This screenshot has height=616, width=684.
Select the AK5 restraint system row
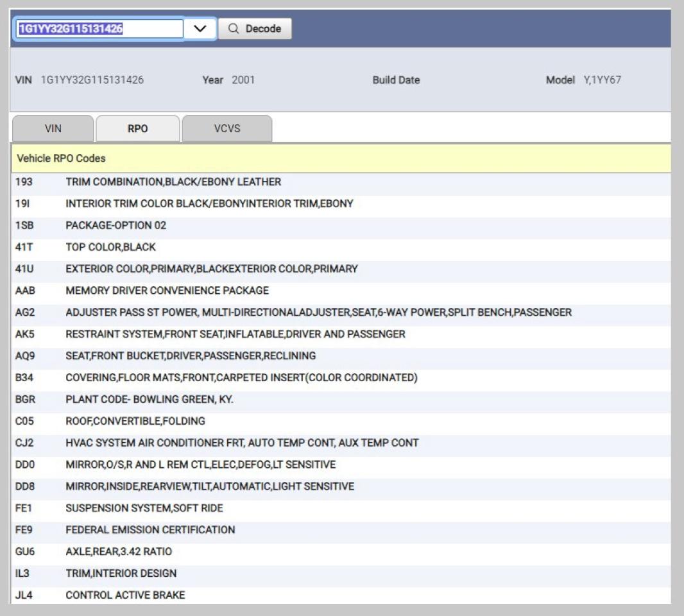[235, 334]
